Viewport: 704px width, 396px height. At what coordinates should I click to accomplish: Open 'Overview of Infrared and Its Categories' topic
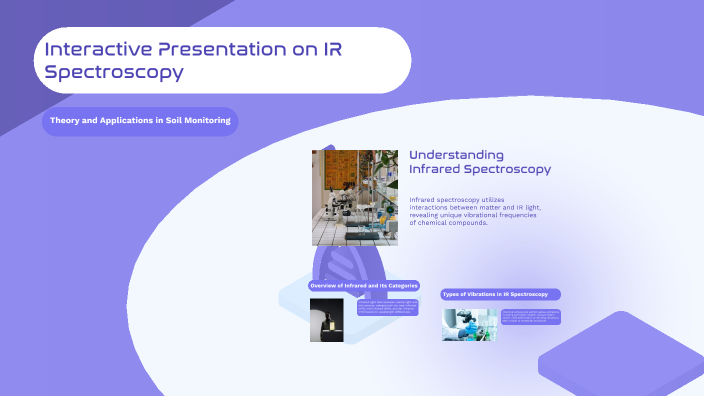364,286
